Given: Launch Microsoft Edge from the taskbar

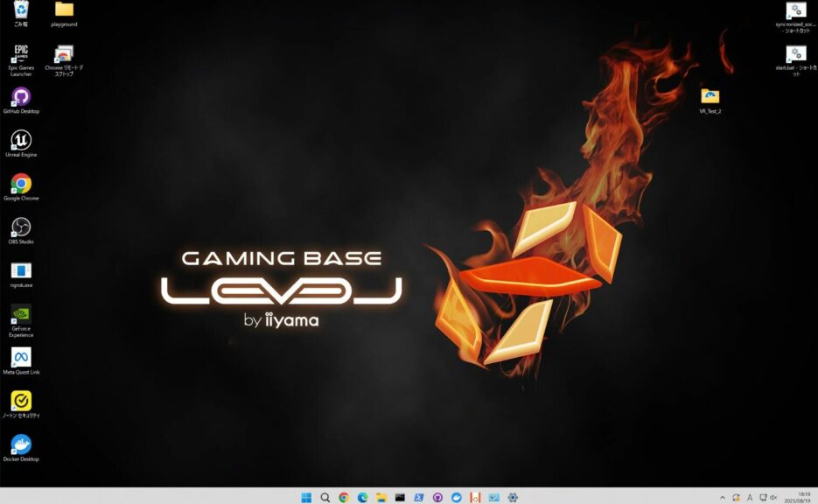Looking at the screenshot, I should [x=362, y=497].
